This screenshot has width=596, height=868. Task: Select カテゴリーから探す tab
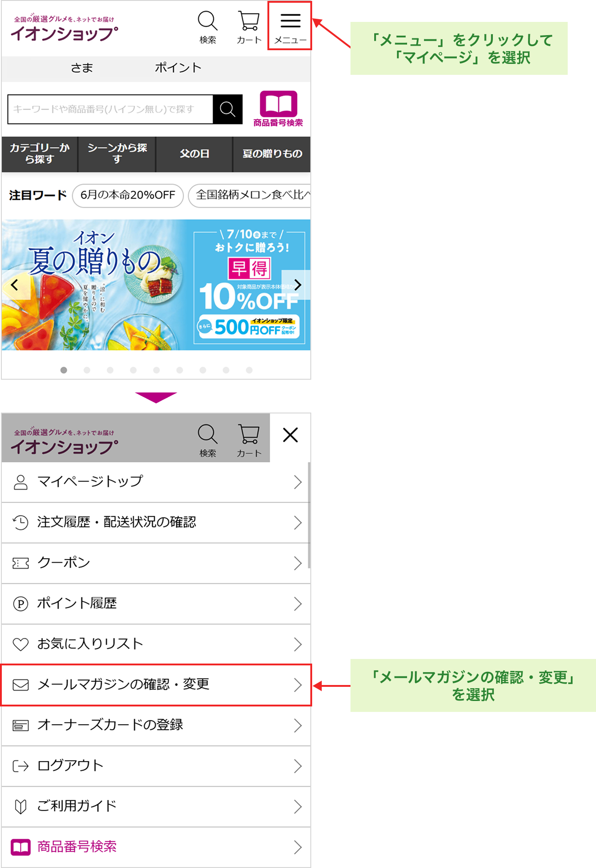click(40, 154)
